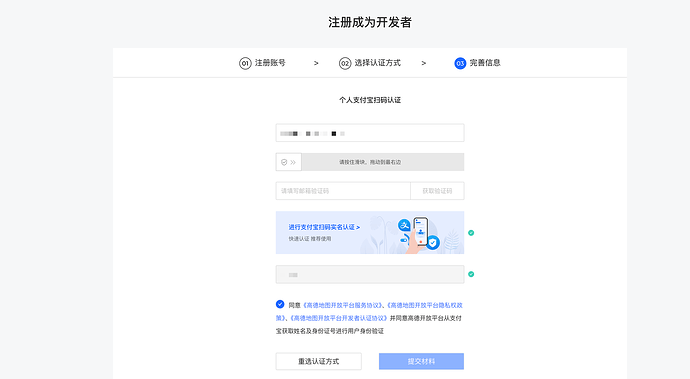Click the Alipay logo in the banner
Viewport: 690px width, 379px height.
pyautogui.click(x=404, y=226)
